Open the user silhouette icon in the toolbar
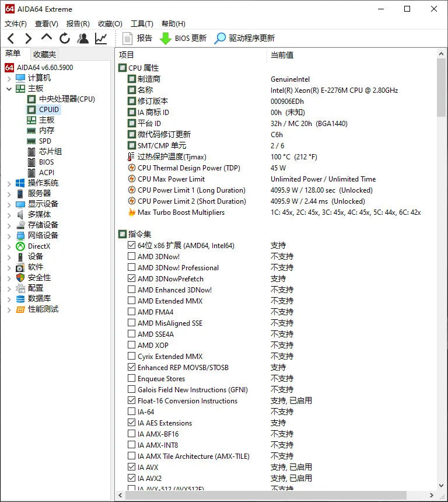 (83, 39)
